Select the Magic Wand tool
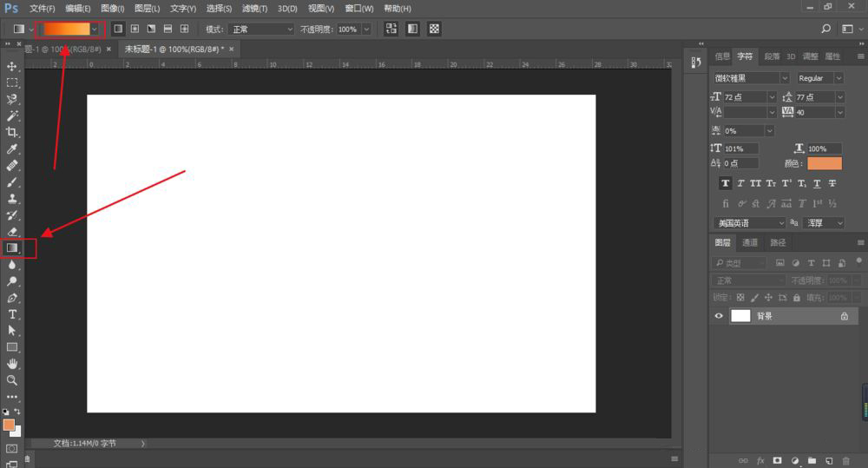868x468 pixels. (12, 115)
